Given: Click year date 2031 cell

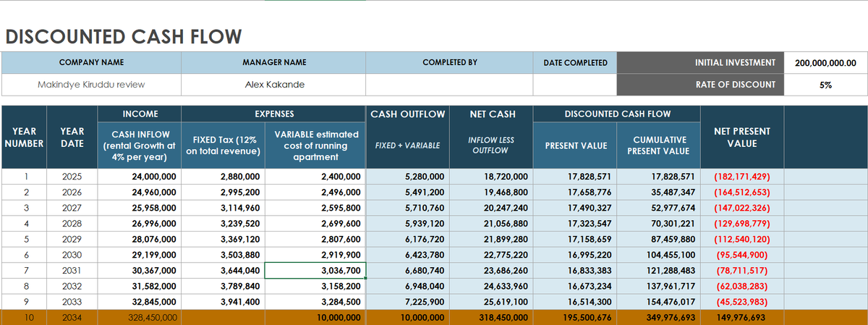Looking at the screenshot, I should click(x=72, y=271).
